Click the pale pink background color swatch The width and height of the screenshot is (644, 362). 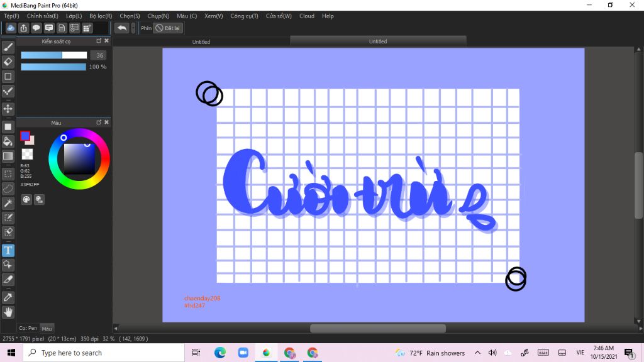pos(31,141)
